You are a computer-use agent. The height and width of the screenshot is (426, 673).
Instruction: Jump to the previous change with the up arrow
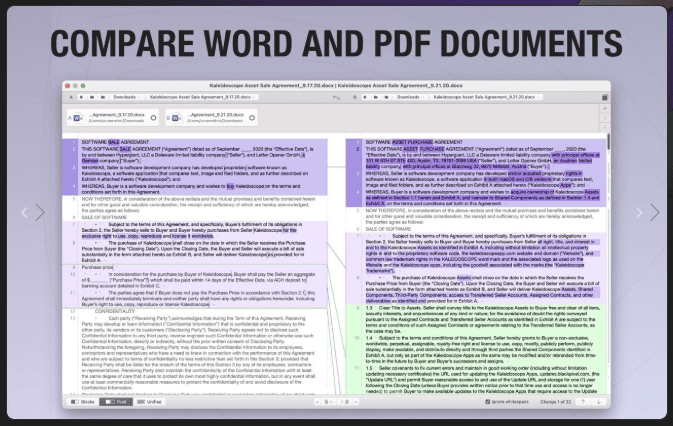point(583,402)
